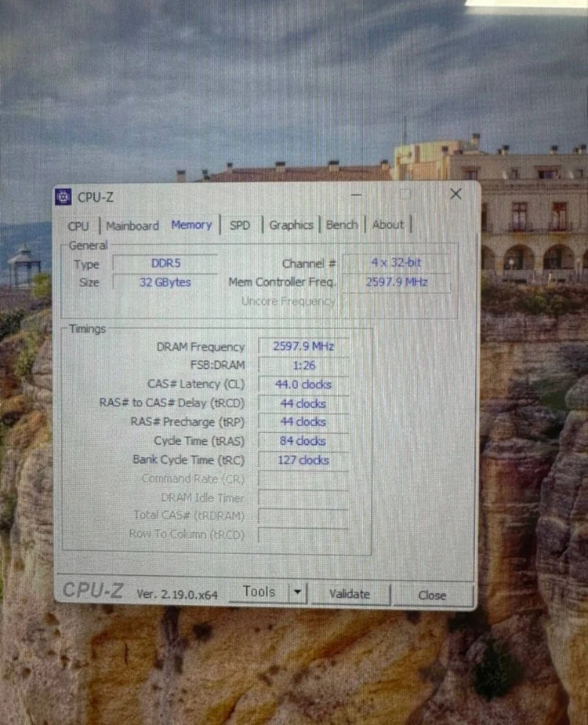Click the CPU-Z title bar app icon
Screen dimensions: 588x725
(64, 196)
